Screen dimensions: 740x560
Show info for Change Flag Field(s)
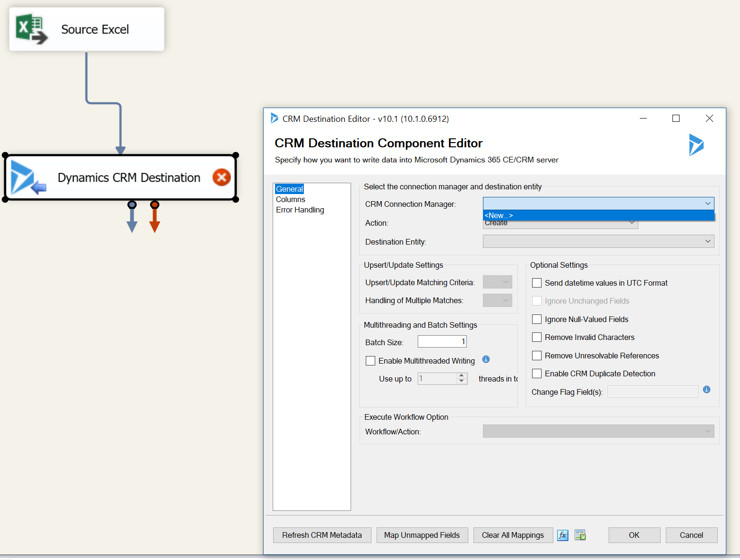coord(706,390)
